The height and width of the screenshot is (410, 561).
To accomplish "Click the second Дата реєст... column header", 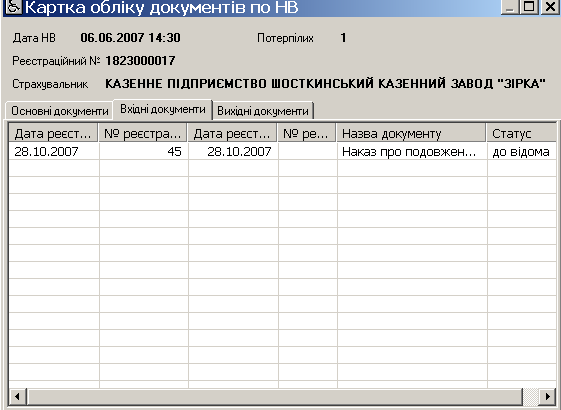I will coord(232,133).
